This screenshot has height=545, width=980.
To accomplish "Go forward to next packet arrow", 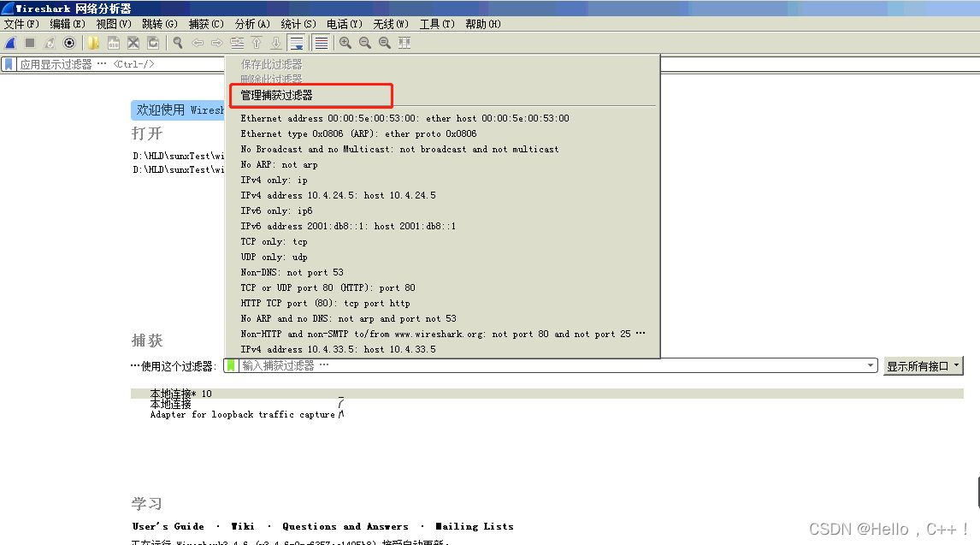I will 217,43.
